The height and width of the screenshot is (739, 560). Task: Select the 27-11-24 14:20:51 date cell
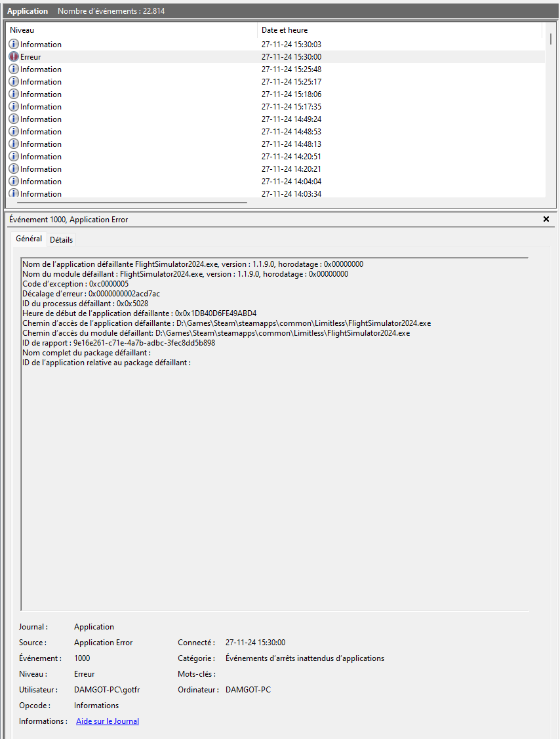tap(291, 157)
